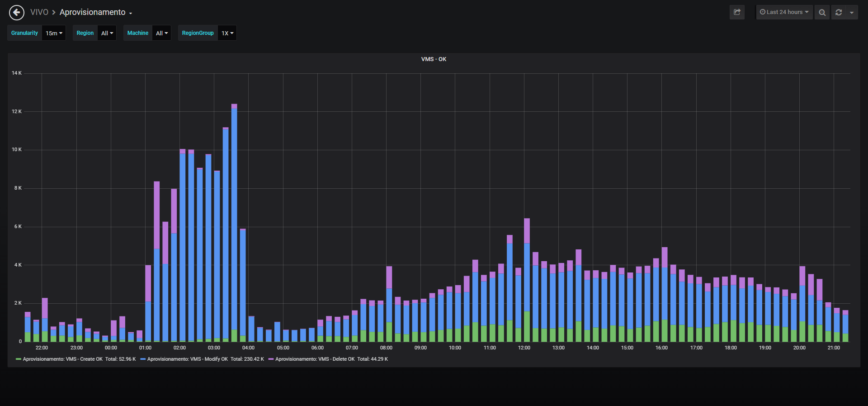The image size is (868, 406).
Task: Click the '00:00' x-axis time label
Action: click(111, 348)
